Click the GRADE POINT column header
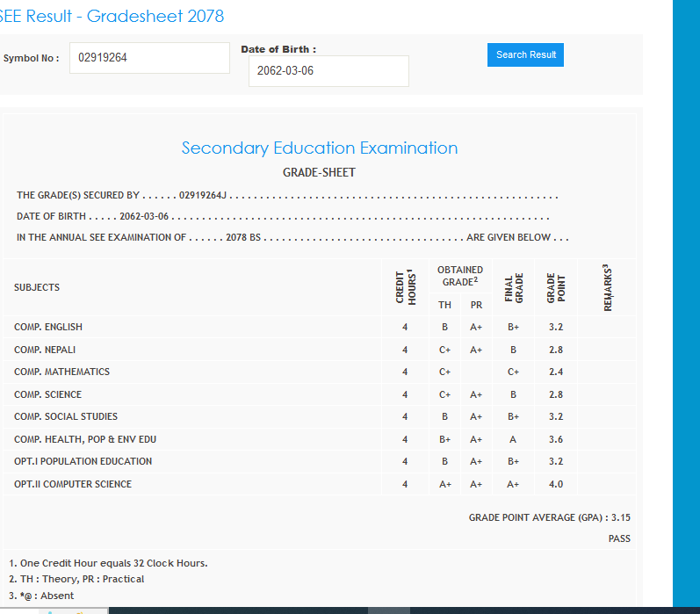This screenshot has height=614, width=700. (x=556, y=288)
